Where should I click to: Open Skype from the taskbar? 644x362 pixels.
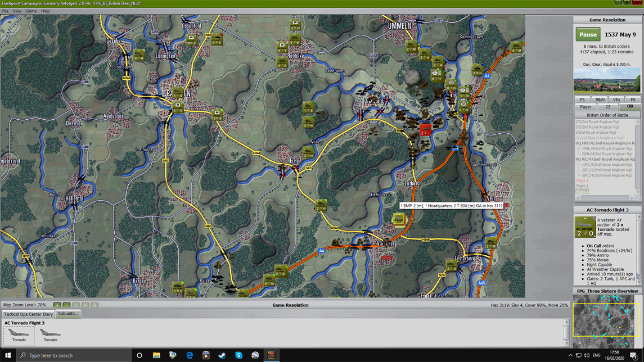click(x=238, y=355)
